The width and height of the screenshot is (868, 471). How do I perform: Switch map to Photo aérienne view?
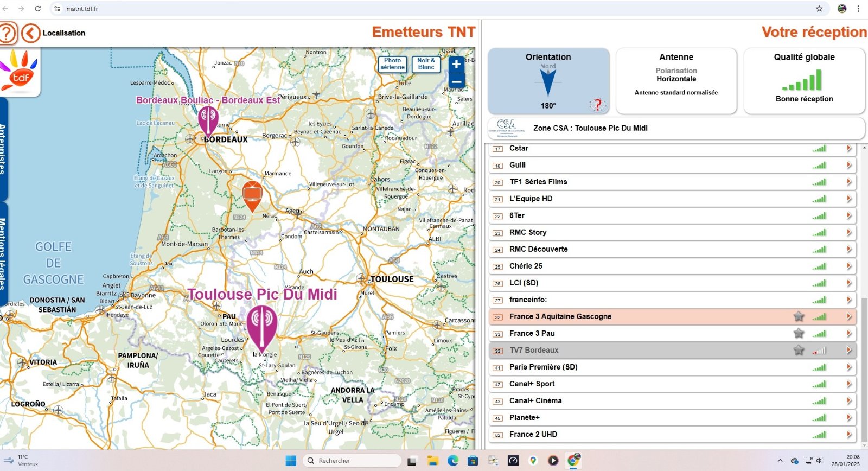pos(392,64)
